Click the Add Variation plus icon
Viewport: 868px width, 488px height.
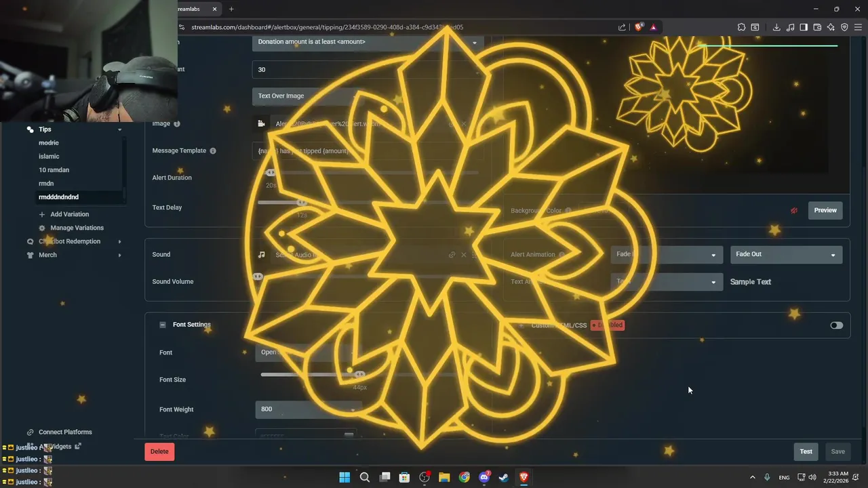tap(42, 214)
